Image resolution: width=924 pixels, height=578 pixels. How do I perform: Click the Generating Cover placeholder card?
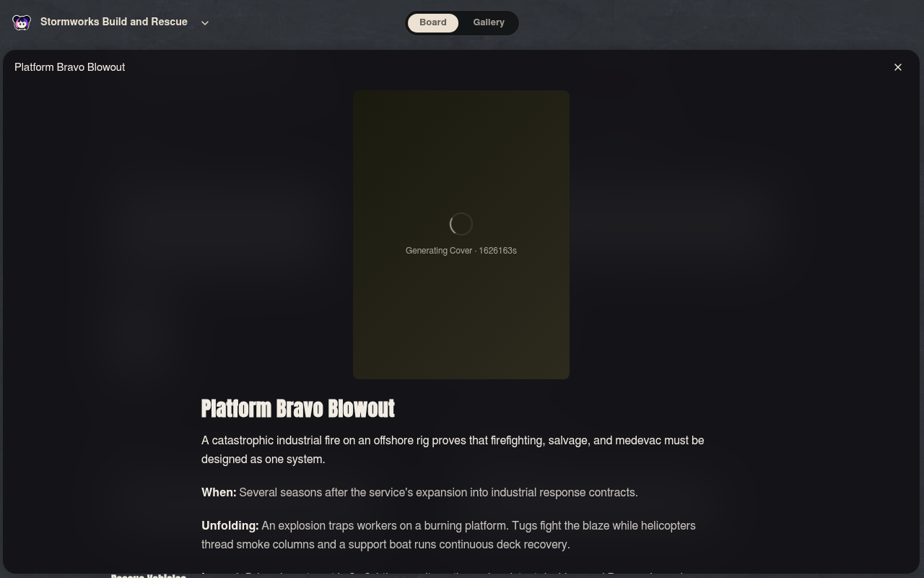(x=461, y=235)
